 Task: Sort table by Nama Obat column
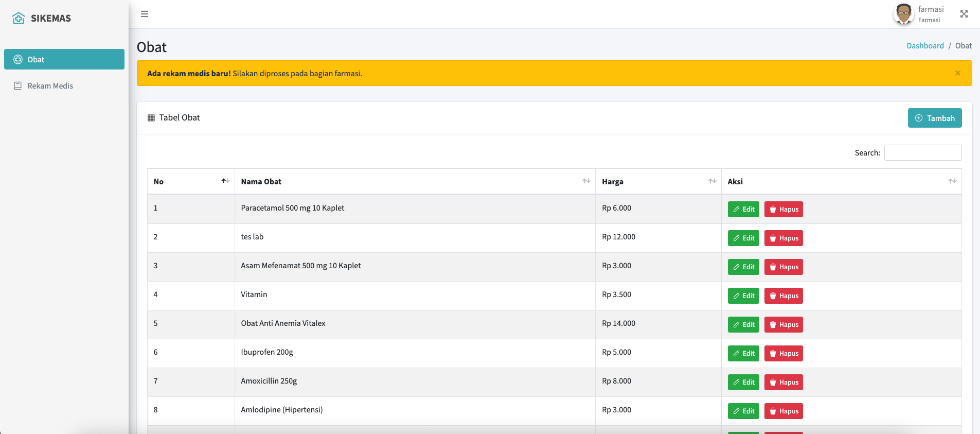coord(415,181)
